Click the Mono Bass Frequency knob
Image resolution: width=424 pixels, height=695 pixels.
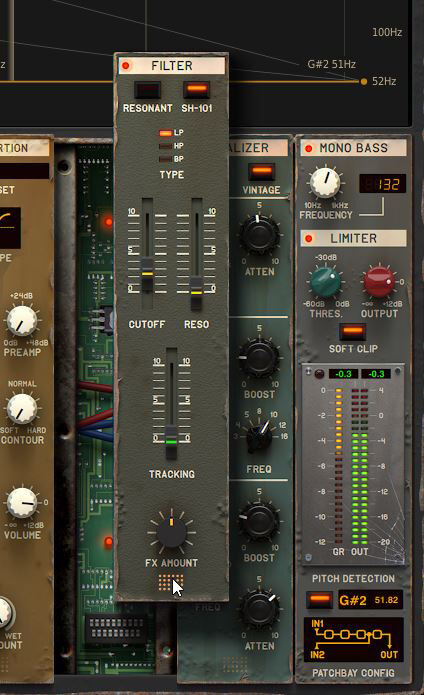325,183
